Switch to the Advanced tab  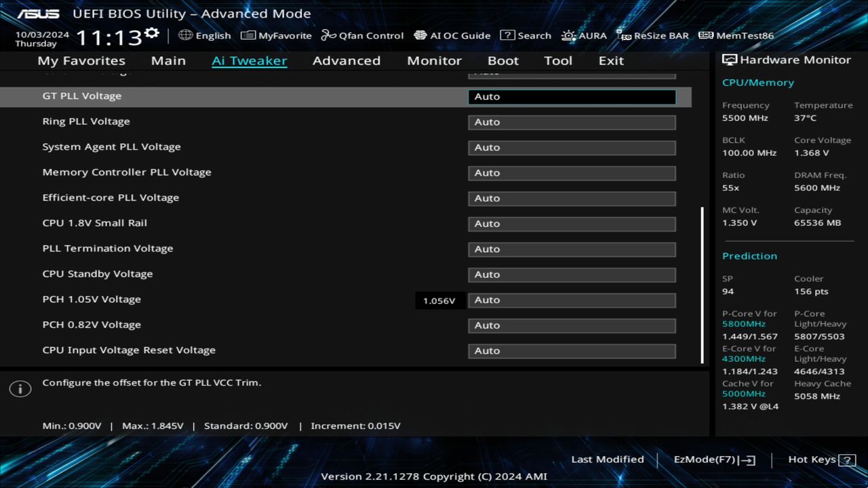[x=347, y=60]
